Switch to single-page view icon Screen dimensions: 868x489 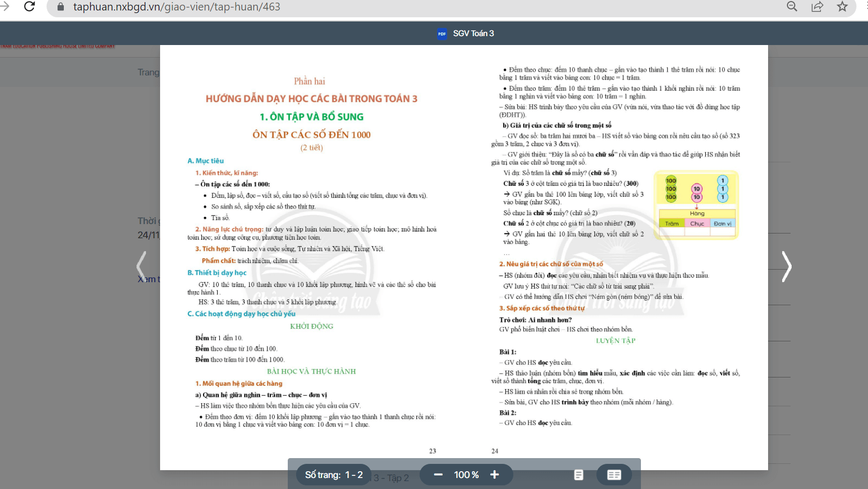tap(579, 475)
